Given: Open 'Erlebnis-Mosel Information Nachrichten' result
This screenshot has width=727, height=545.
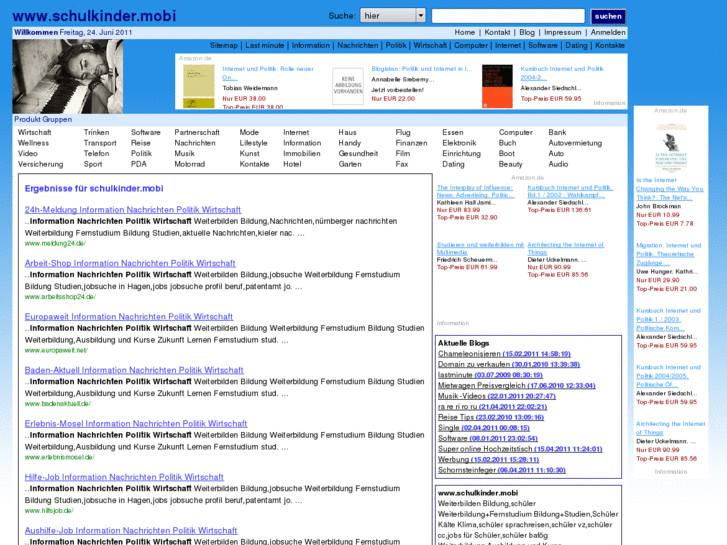Looking at the screenshot, I should (x=136, y=423).
